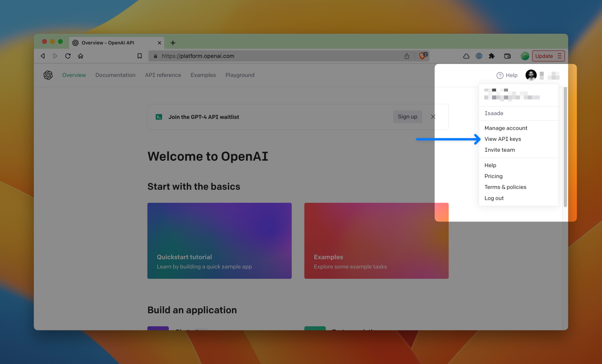Open the Brave Shields icon
Viewport: 602px width, 364px height.
point(423,55)
